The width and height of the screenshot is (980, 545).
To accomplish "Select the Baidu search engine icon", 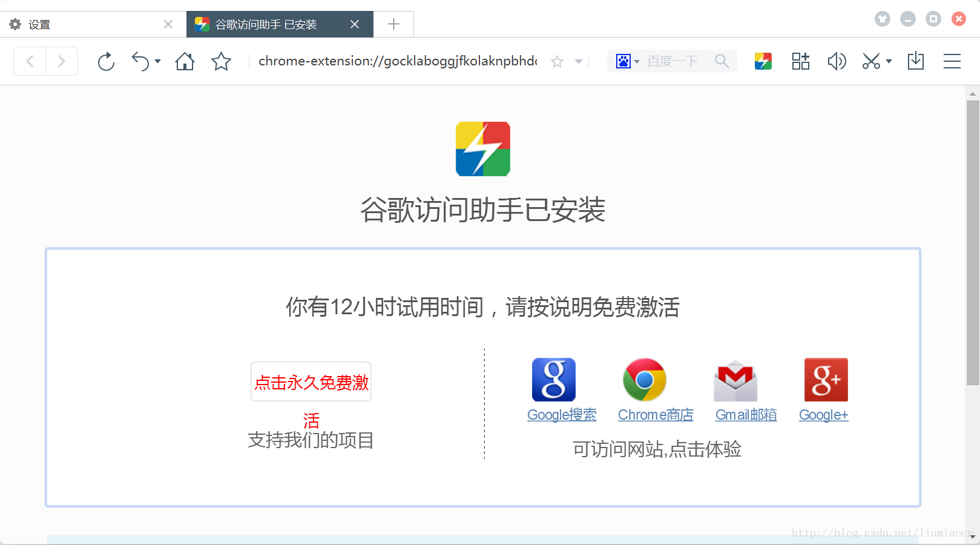I will coord(623,61).
